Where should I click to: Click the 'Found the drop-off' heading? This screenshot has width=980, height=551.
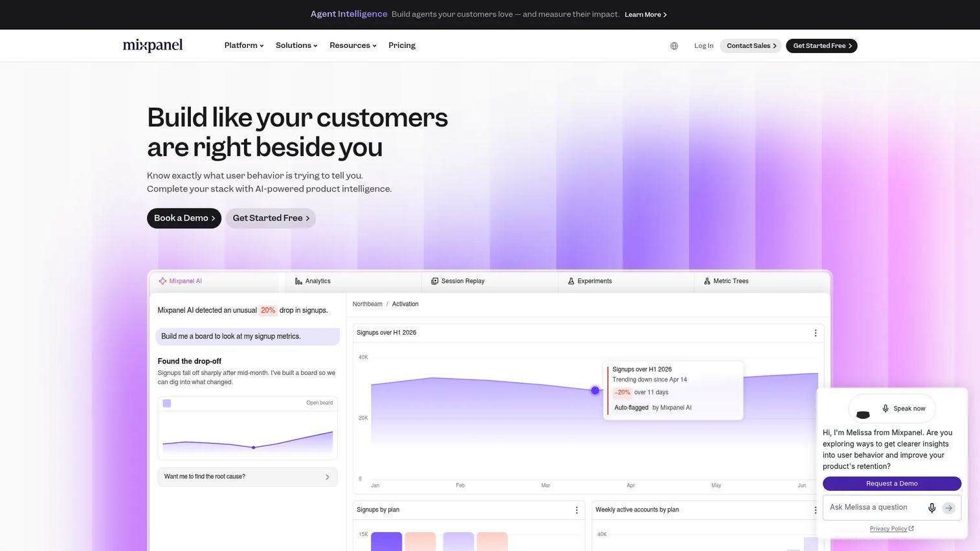pos(190,361)
